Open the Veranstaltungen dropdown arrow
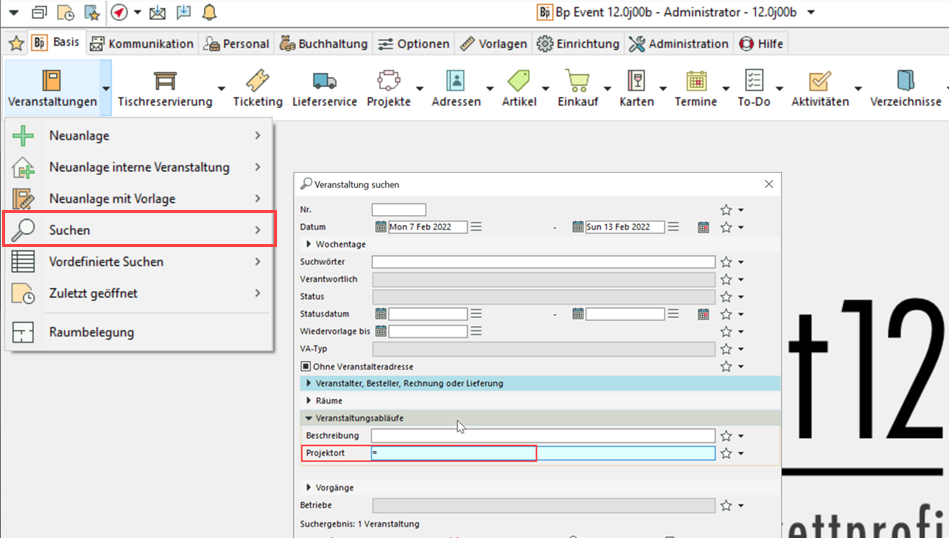 (105, 88)
